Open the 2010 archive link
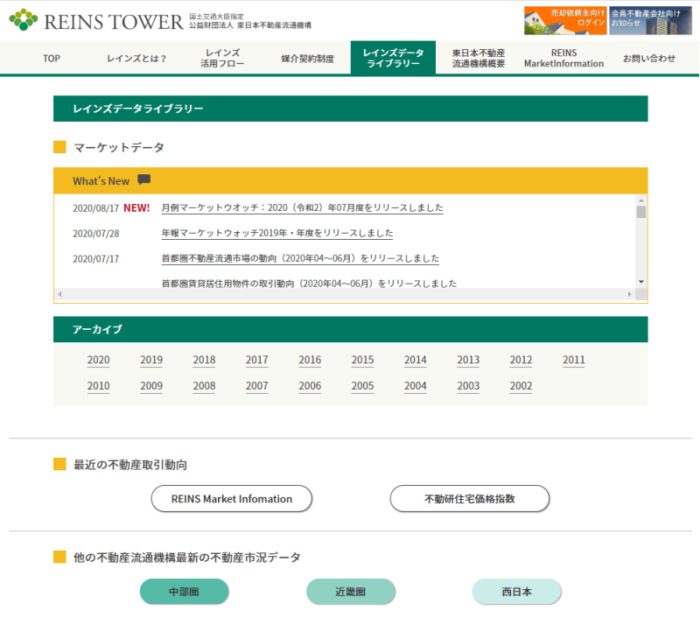This screenshot has width=700, height=625. (x=98, y=386)
